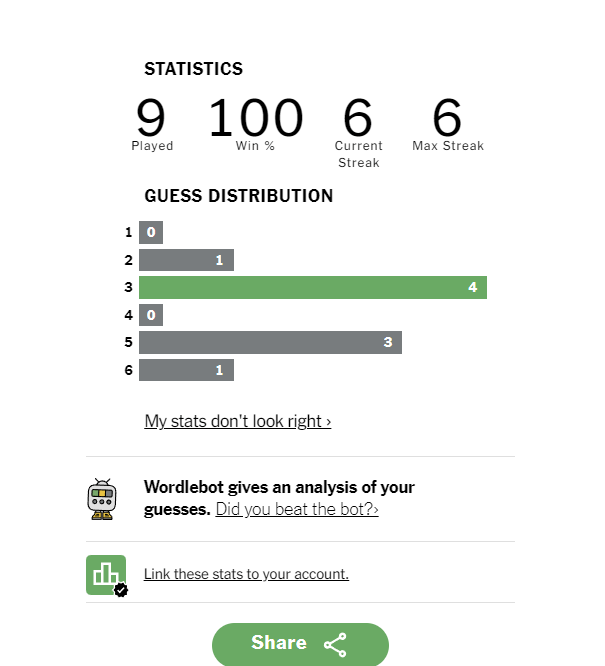Click the chevron after "don't look right"
605x666 pixels.
click(x=328, y=422)
